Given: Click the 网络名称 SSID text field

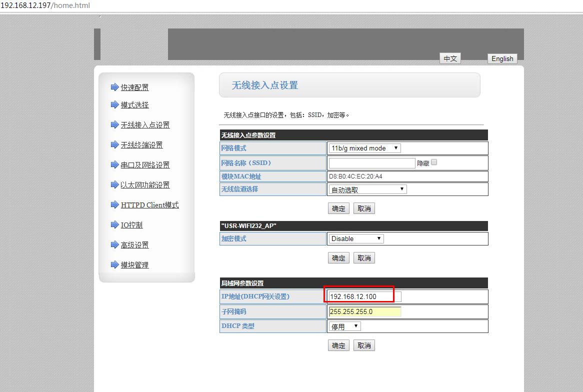Looking at the screenshot, I should click(x=372, y=163).
